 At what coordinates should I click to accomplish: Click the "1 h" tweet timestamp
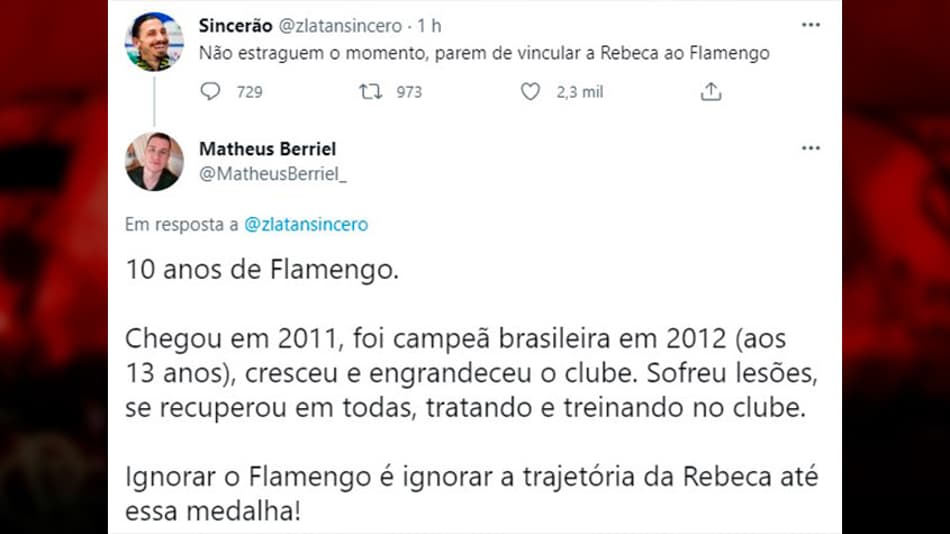pyautogui.click(x=428, y=26)
